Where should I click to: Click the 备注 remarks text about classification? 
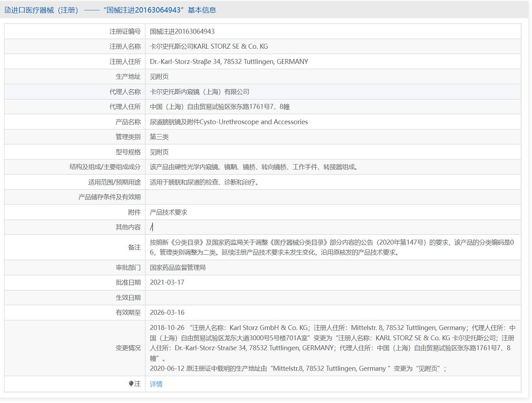click(x=331, y=247)
